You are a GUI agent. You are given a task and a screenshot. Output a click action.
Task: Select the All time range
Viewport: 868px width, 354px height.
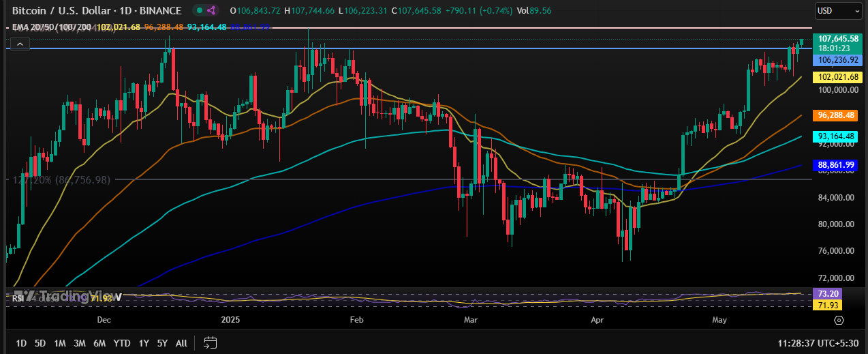click(181, 342)
